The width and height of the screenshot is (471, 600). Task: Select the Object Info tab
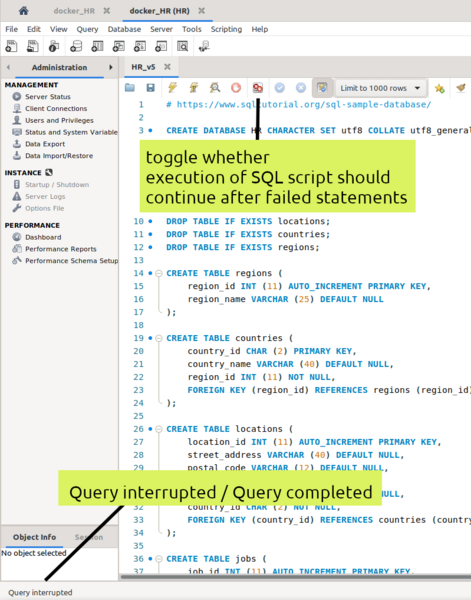coord(34,537)
